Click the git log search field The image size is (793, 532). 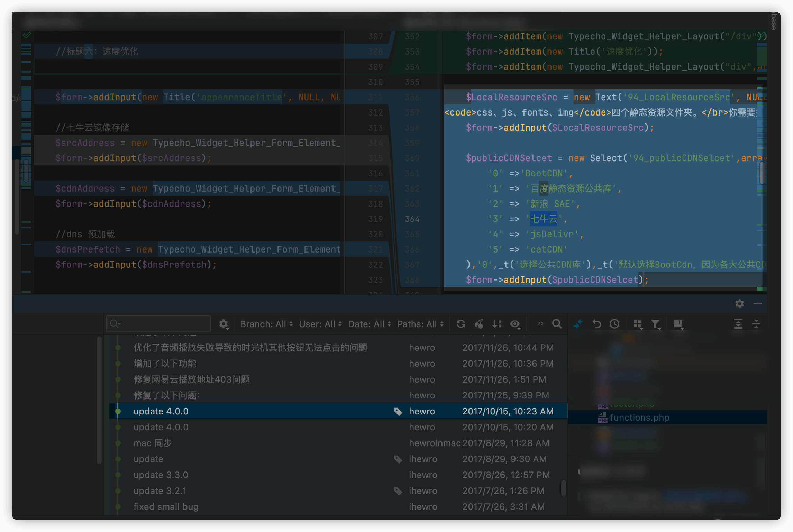(158, 324)
